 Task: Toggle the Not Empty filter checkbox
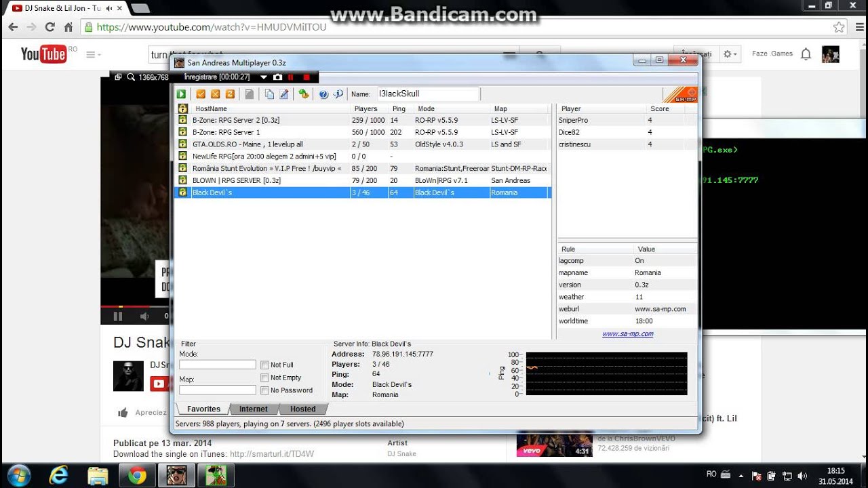[x=264, y=378]
